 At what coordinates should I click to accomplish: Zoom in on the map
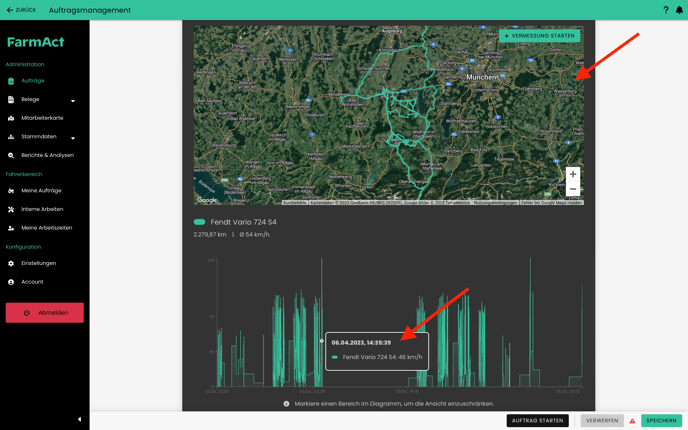point(573,174)
